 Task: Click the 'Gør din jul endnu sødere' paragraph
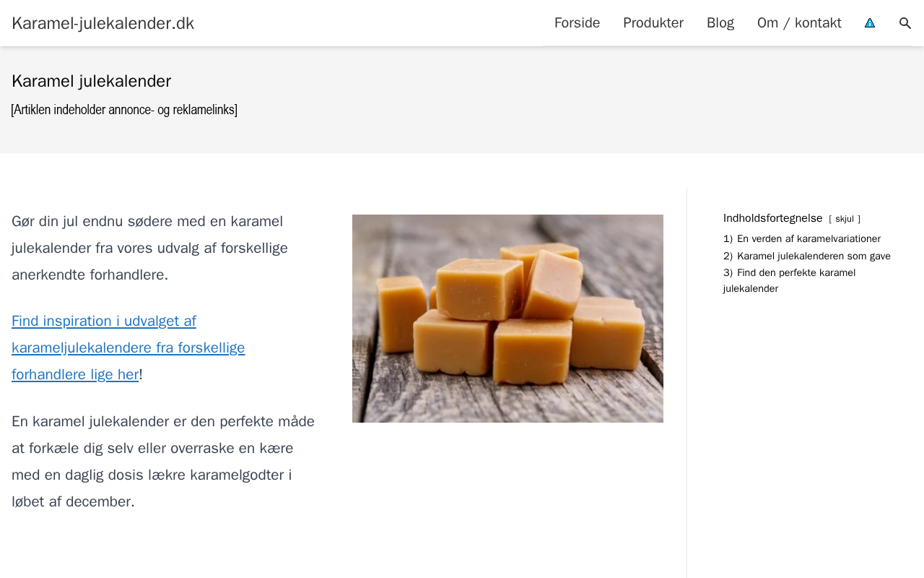tap(149, 248)
